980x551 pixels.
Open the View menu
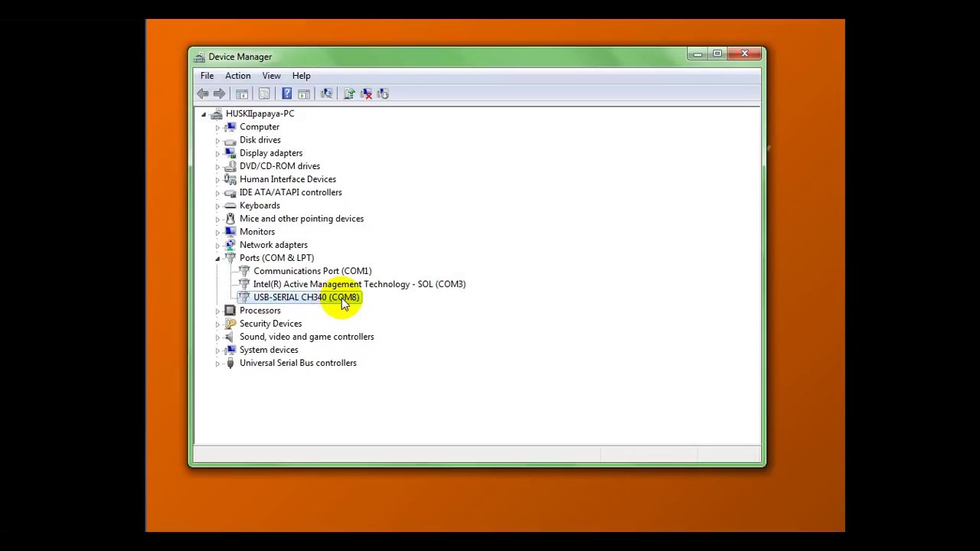(271, 76)
